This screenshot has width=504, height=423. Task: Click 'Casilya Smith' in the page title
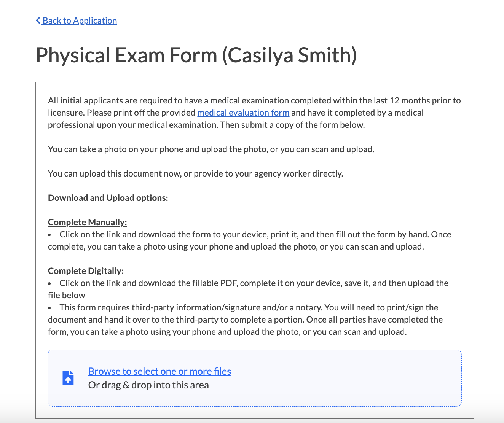click(x=289, y=55)
